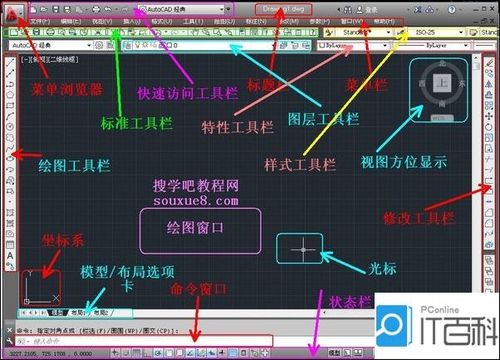The height and width of the screenshot is (360, 500).
Task: Switch to the 布局2 tab
Action: [x=101, y=313]
